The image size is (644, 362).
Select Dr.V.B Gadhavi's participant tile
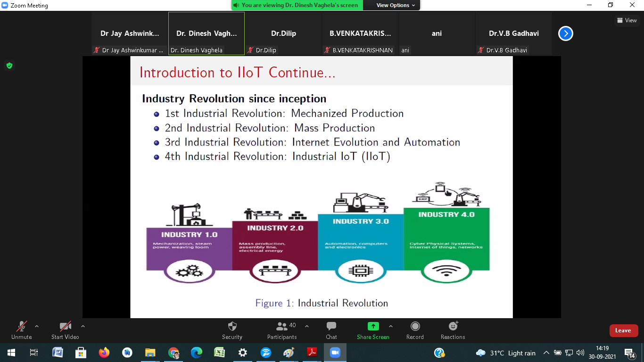click(x=514, y=33)
